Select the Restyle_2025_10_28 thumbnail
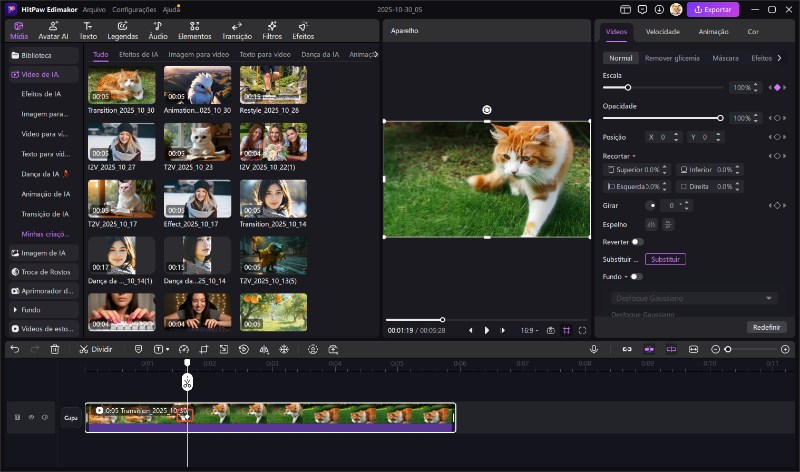This screenshot has height=472, width=800. (273, 85)
